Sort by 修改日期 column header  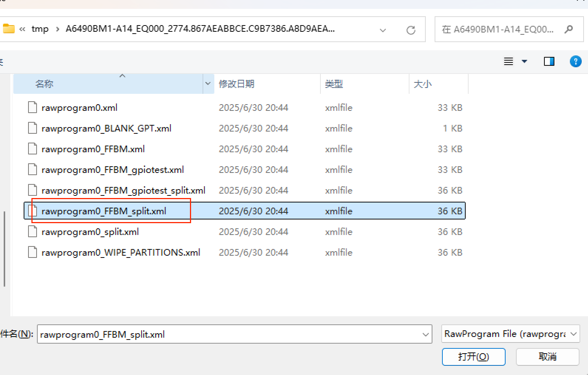[237, 84]
